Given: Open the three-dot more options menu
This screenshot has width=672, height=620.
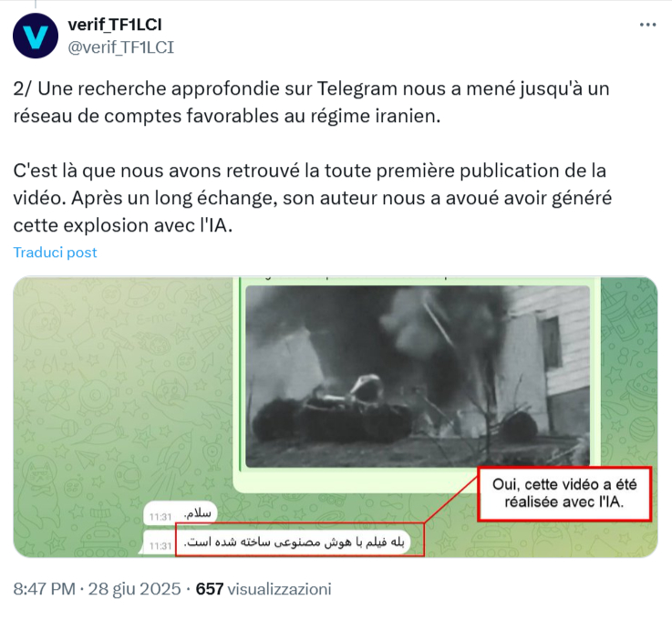Looking at the screenshot, I should coord(647,25).
